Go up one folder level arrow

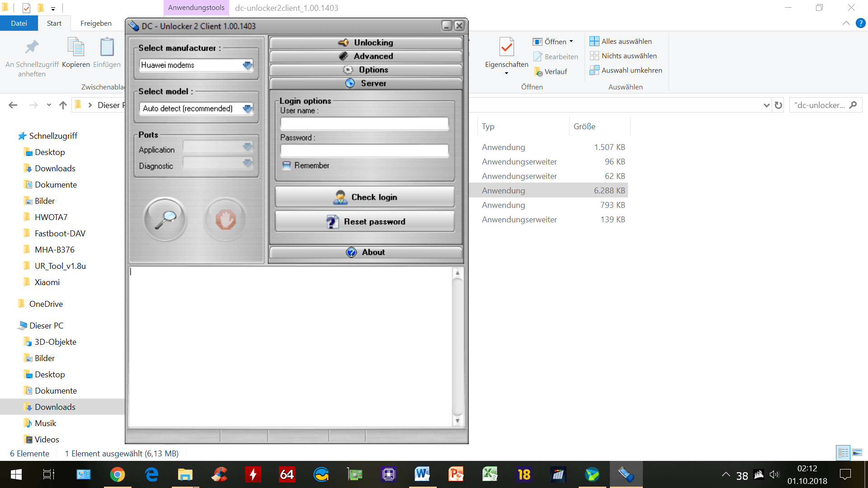(63, 105)
